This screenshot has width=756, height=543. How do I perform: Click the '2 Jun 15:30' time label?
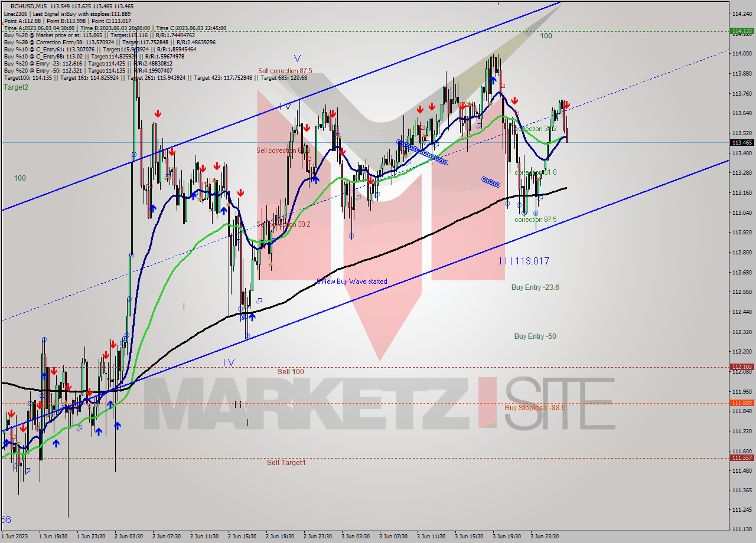[242, 537]
